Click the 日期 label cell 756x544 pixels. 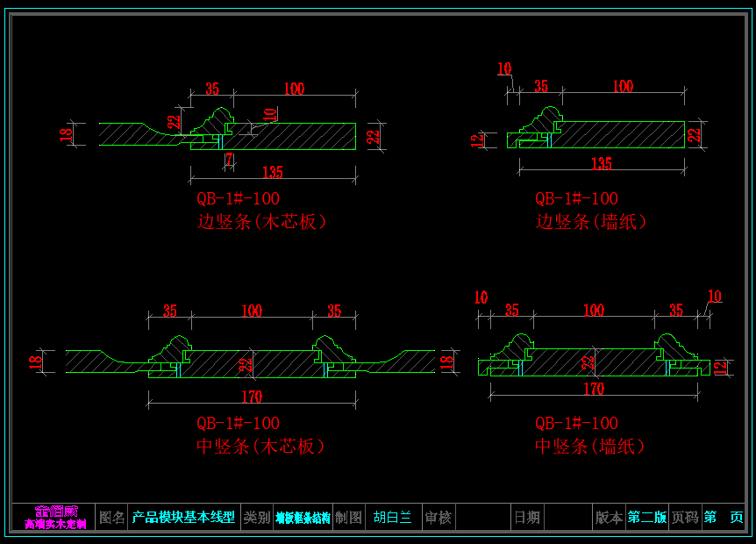(x=526, y=518)
